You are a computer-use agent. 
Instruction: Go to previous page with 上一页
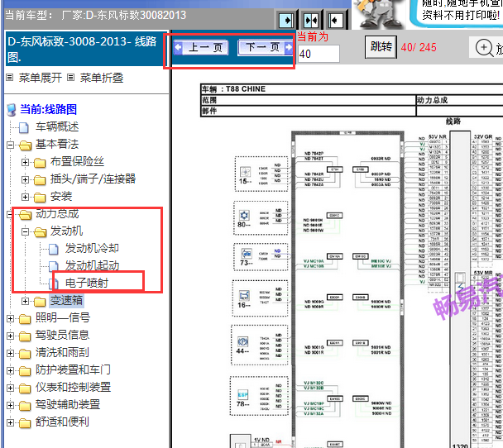pyautogui.click(x=201, y=48)
